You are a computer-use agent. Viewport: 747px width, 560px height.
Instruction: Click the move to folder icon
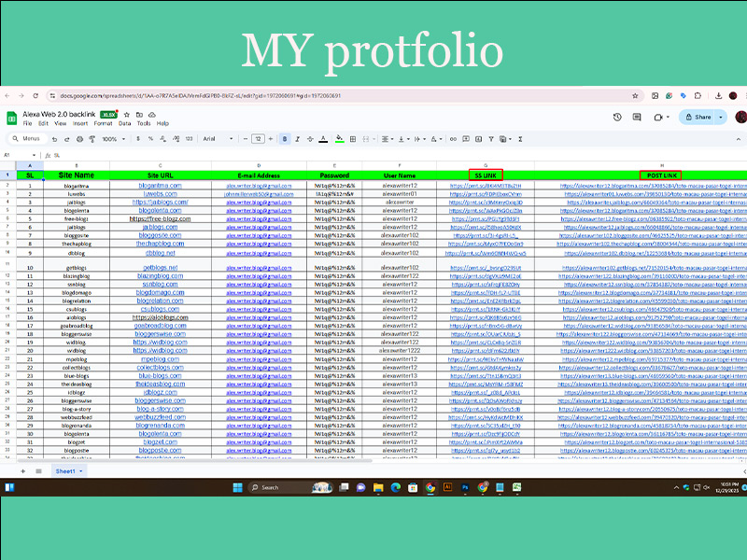pos(139,114)
